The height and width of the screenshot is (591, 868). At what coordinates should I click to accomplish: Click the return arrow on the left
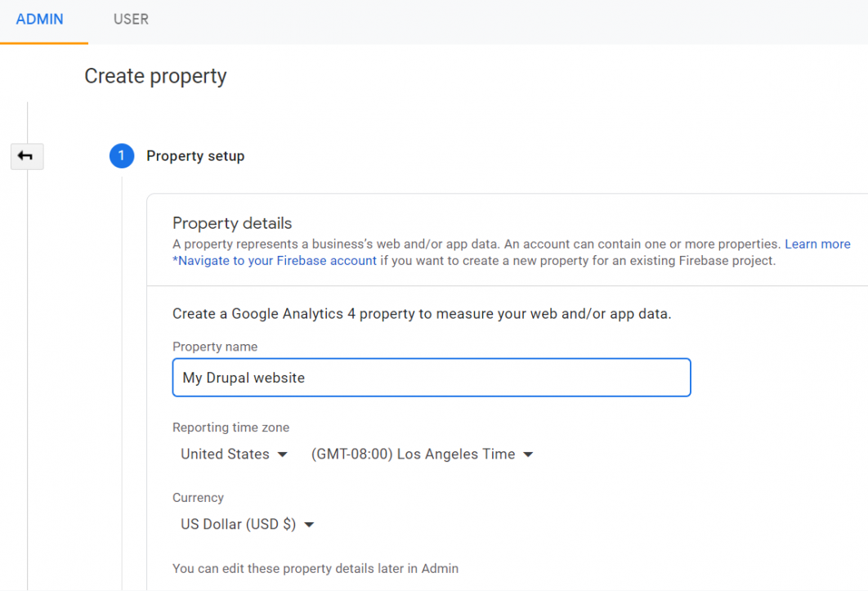27,156
